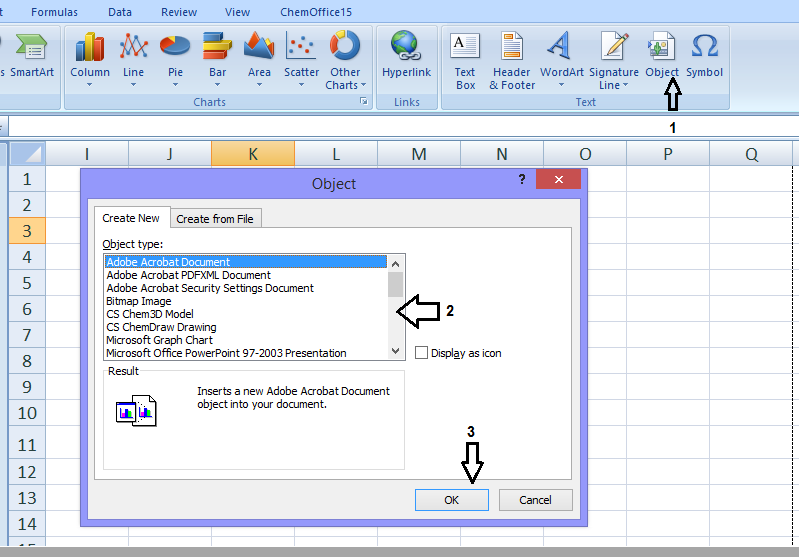Expand the Line chart dropdown arrow
The width and height of the screenshot is (799, 557).
[x=133, y=85]
